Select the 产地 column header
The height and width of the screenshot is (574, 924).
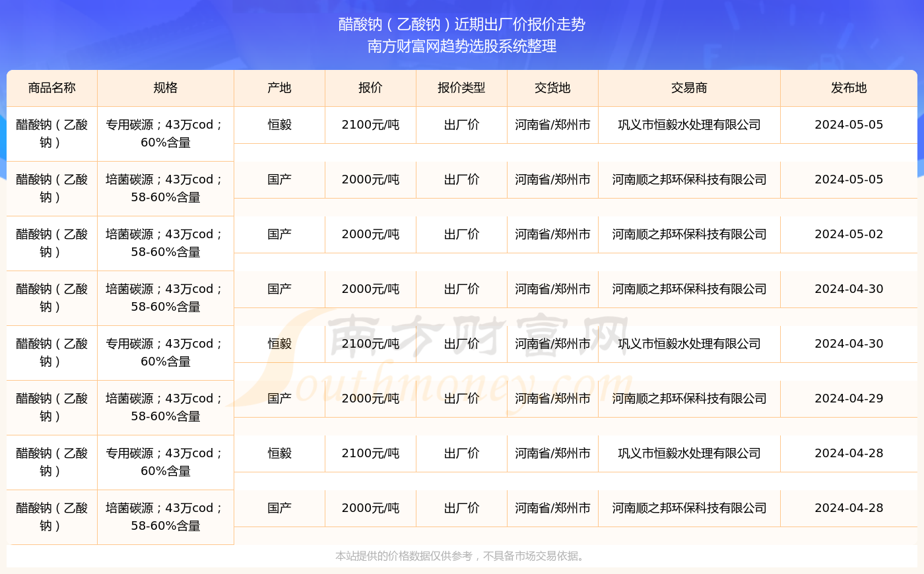point(280,88)
